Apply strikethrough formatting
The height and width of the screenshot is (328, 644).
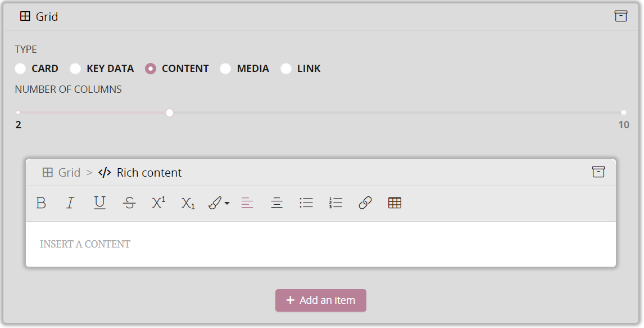(x=129, y=203)
